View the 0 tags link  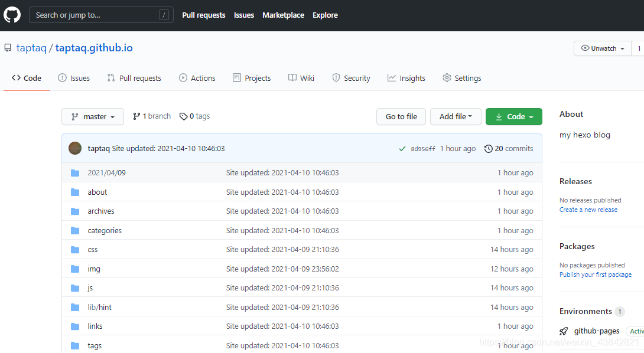[195, 116]
